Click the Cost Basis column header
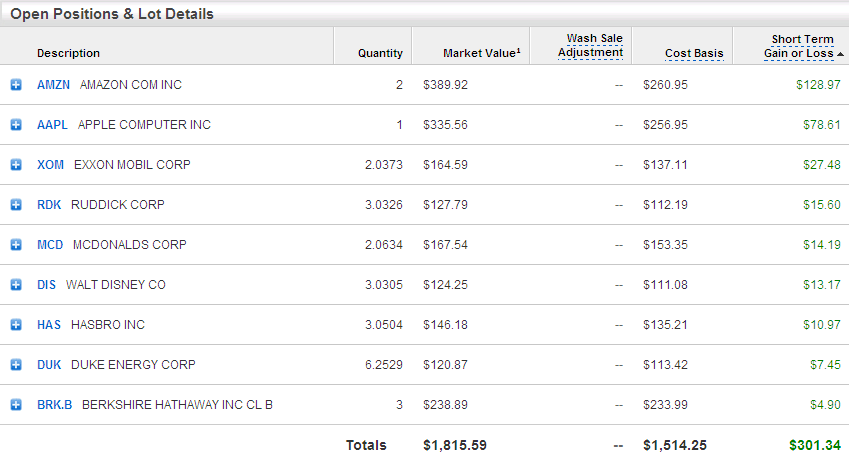This screenshot has height=474, width=849. click(694, 54)
